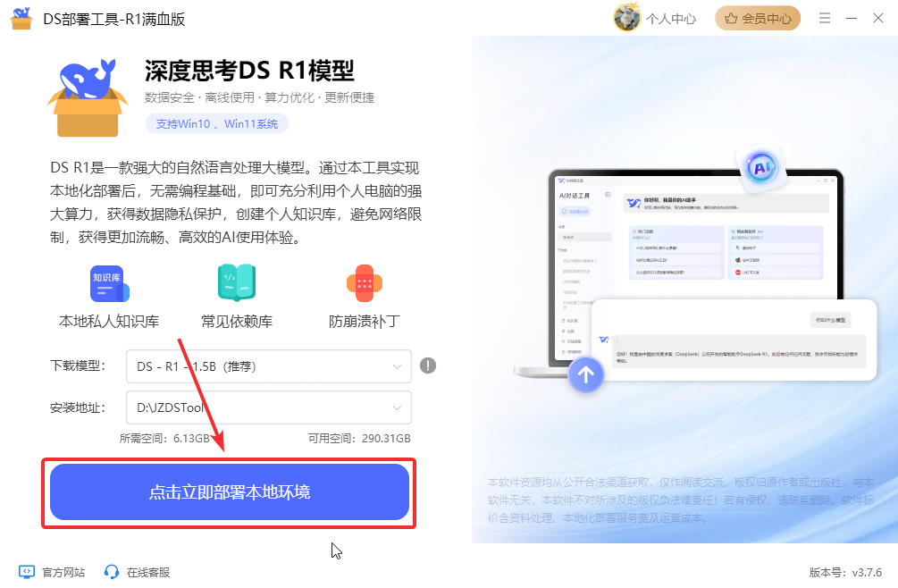Open 在线客服 online support headset icon
This screenshot has height=588, width=898.
pos(112,572)
